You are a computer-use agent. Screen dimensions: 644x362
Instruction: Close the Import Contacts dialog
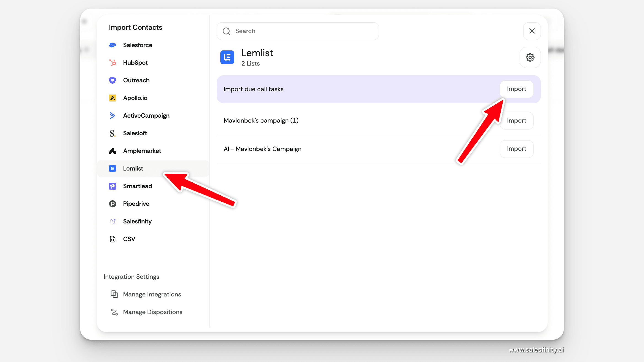[x=532, y=31]
